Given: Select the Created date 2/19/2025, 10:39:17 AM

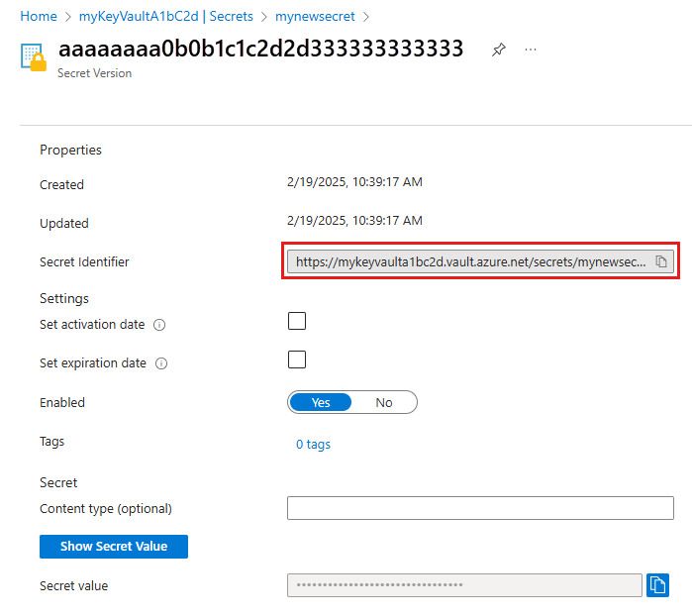Looking at the screenshot, I should click(354, 182).
